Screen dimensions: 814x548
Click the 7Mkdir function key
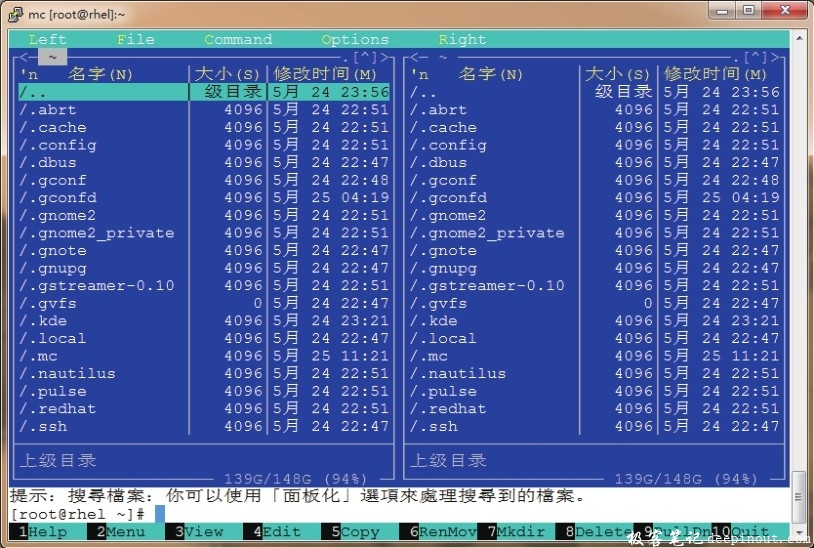tap(517, 532)
